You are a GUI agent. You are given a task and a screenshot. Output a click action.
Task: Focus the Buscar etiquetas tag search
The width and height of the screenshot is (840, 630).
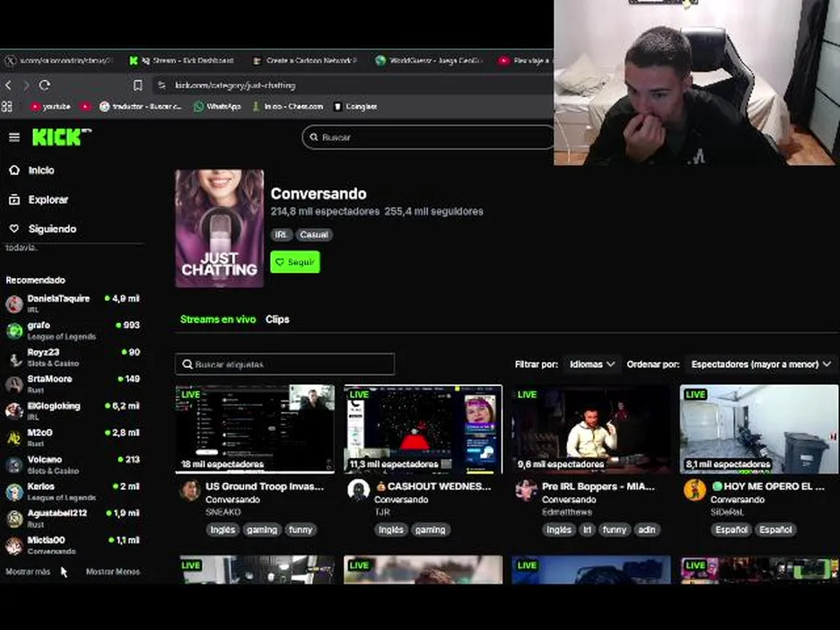tap(285, 364)
